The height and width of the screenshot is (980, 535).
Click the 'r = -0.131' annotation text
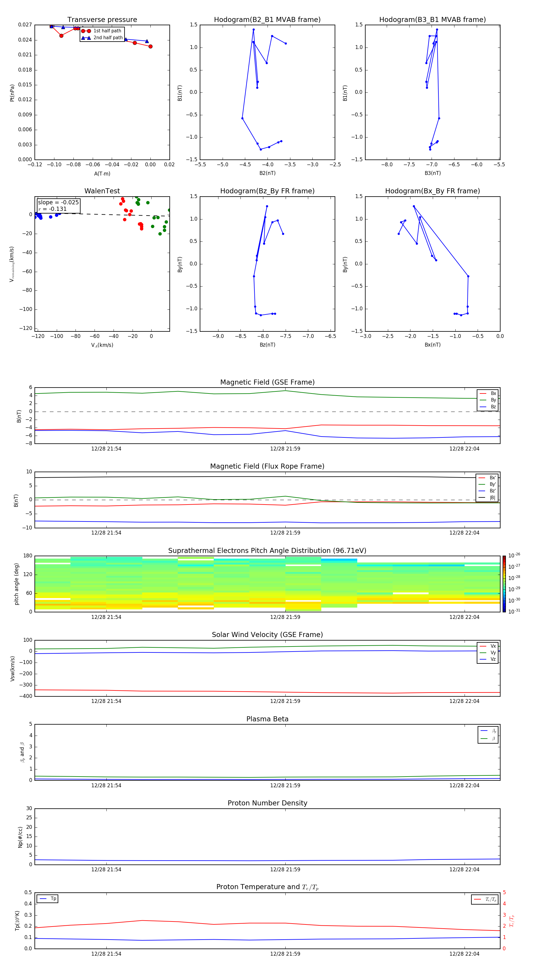[53, 209]
